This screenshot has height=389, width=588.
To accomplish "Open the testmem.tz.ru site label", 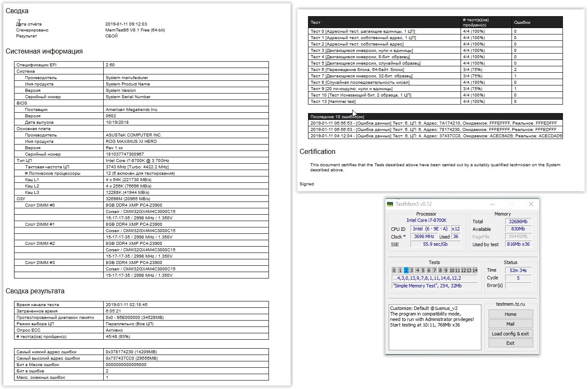I will (510, 304).
